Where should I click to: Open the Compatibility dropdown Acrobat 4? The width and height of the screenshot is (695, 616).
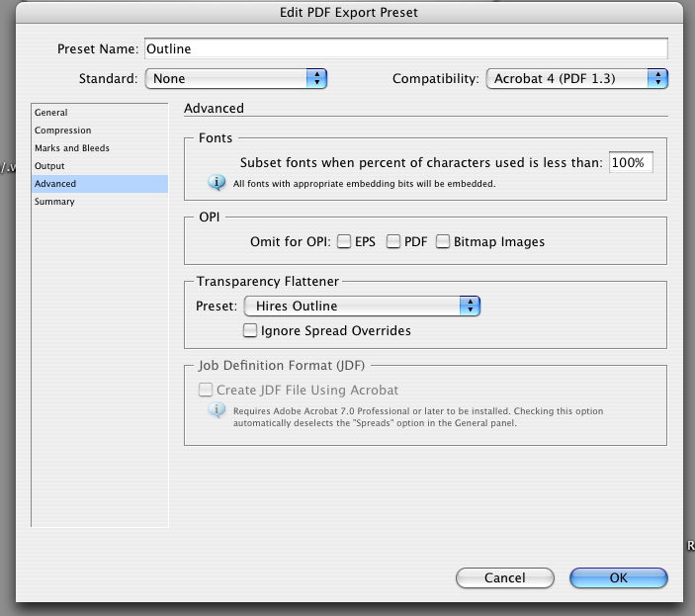pos(577,79)
